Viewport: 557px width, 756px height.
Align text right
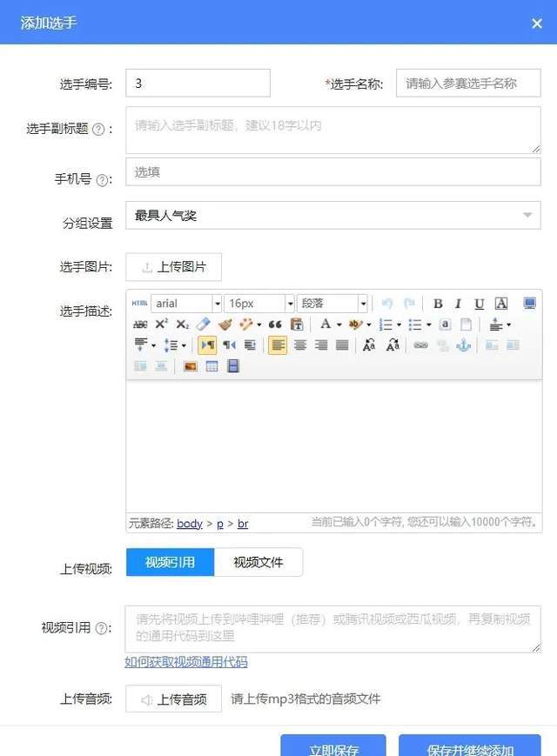tap(321, 345)
